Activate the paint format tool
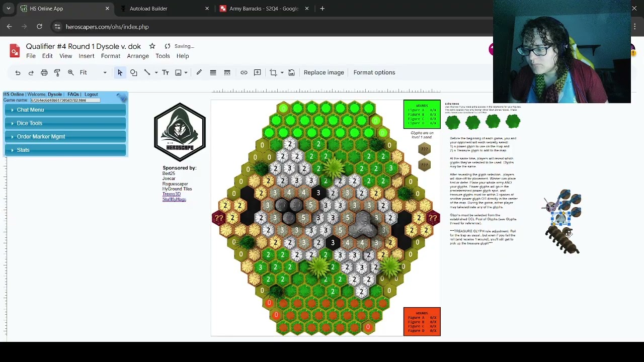 pos(57,72)
